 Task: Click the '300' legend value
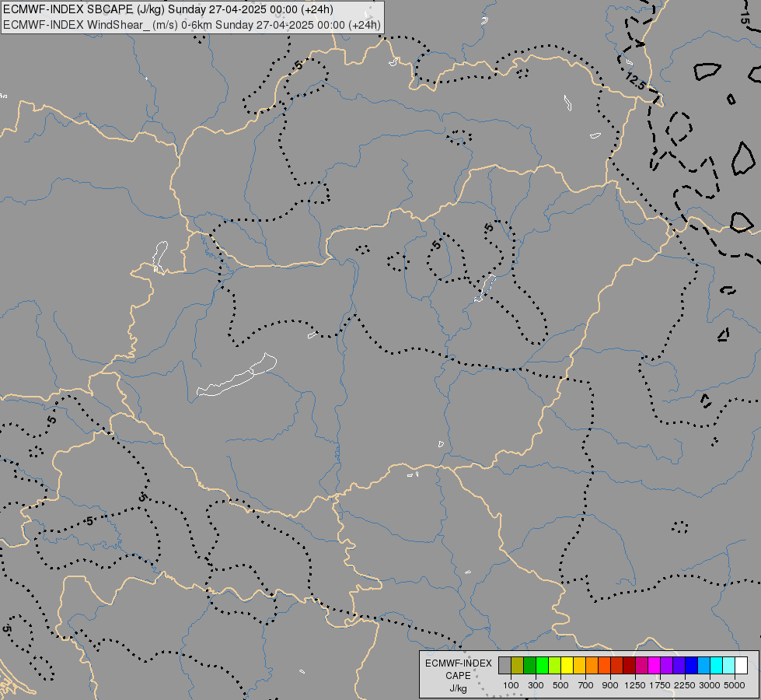tap(536, 685)
